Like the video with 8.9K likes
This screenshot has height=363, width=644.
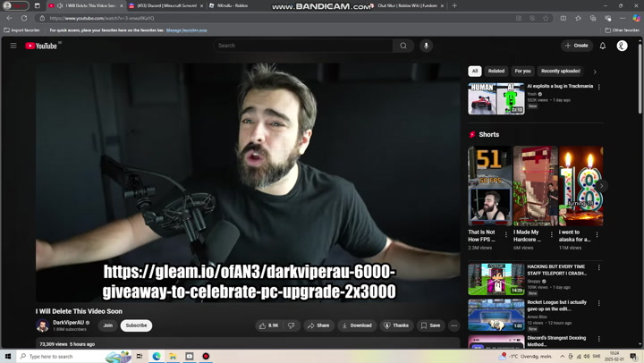tap(268, 325)
